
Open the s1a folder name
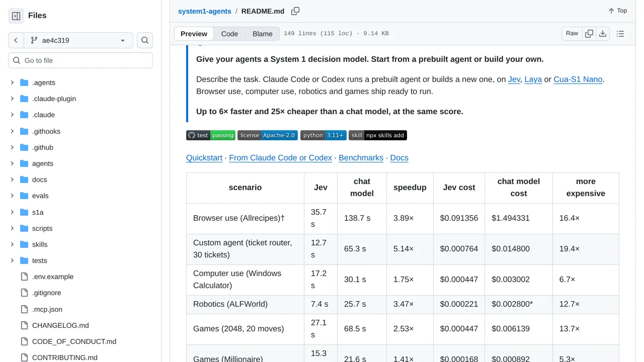tap(38, 212)
